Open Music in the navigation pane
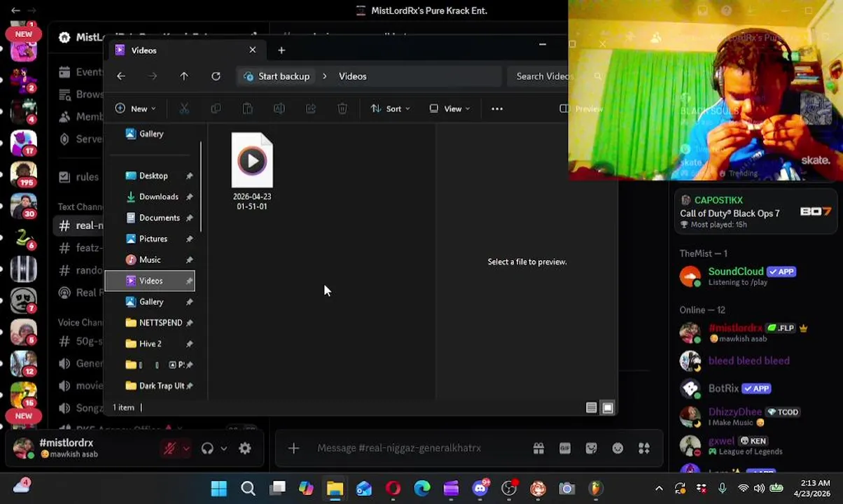This screenshot has width=843, height=504. point(151,260)
